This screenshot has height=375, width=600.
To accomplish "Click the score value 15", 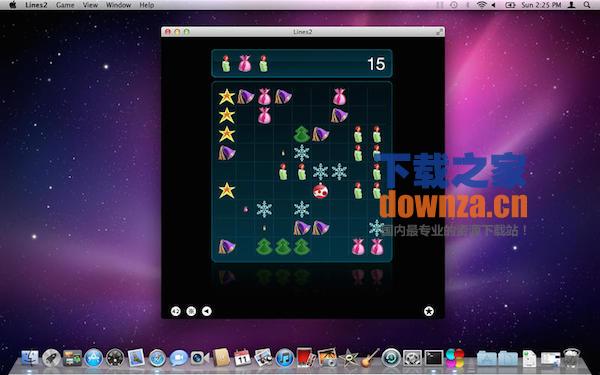I will click(376, 64).
